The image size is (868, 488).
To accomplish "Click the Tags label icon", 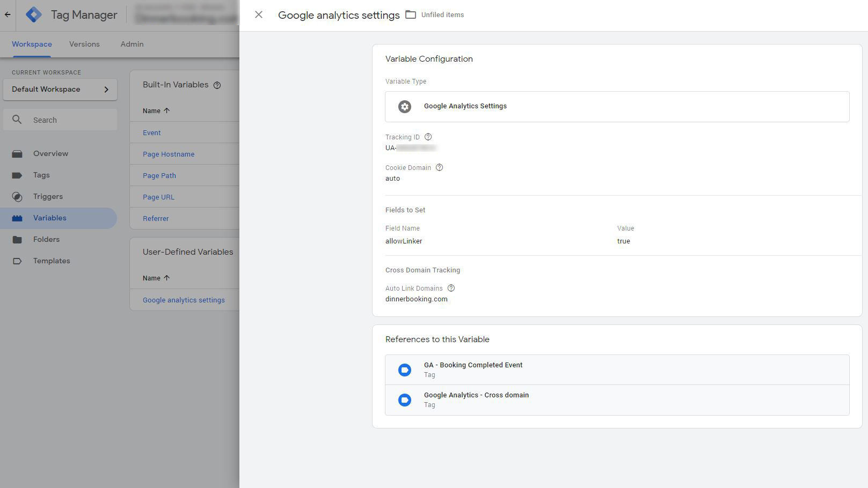I will click(17, 175).
